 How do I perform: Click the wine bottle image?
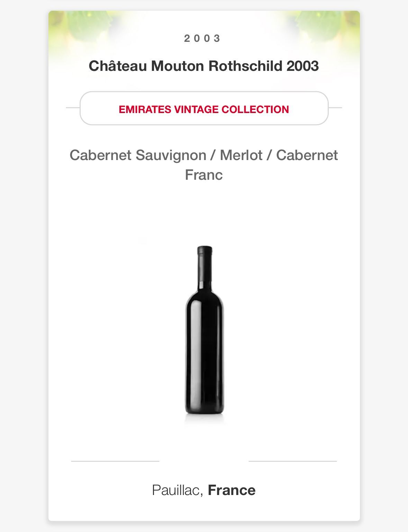[x=204, y=332]
